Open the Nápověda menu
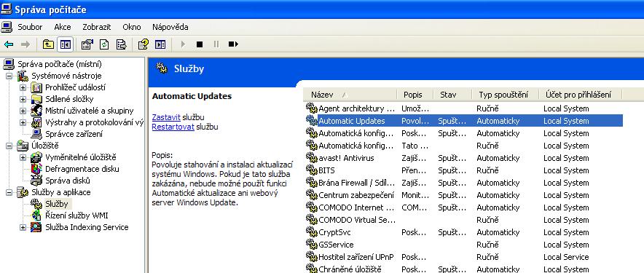The image size is (644, 273). [x=170, y=27]
